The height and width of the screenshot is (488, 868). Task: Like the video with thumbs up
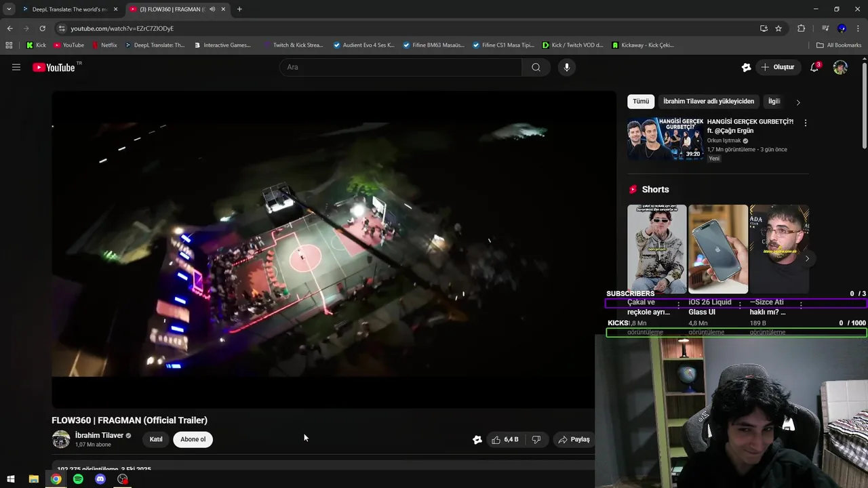505,439
